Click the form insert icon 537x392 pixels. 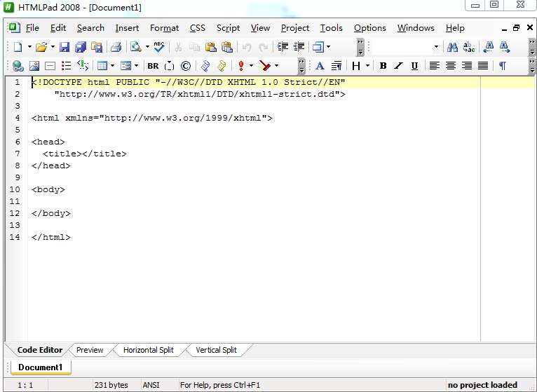126,66
